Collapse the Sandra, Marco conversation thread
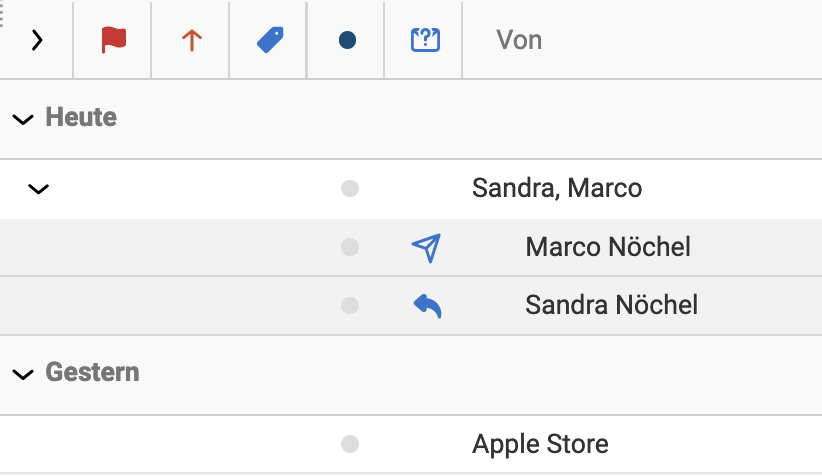 click(38, 189)
